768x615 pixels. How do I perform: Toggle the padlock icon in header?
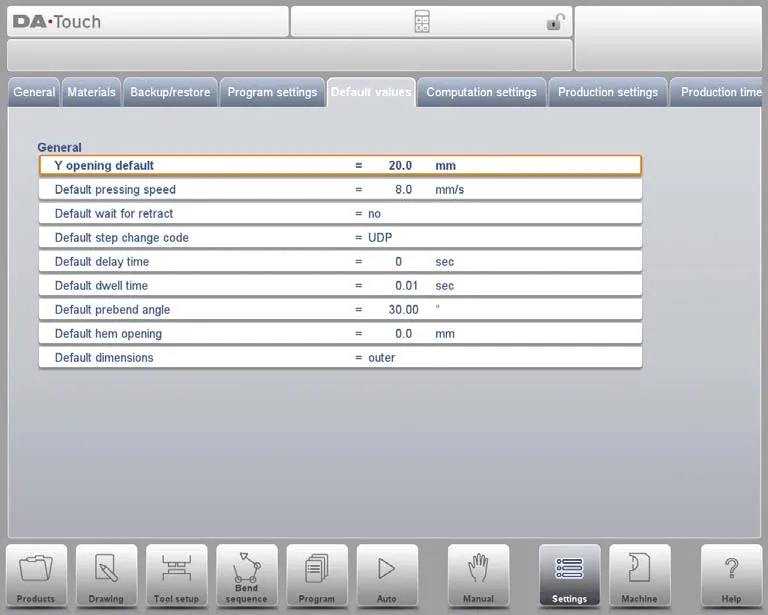pyautogui.click(x=555, y=22)
